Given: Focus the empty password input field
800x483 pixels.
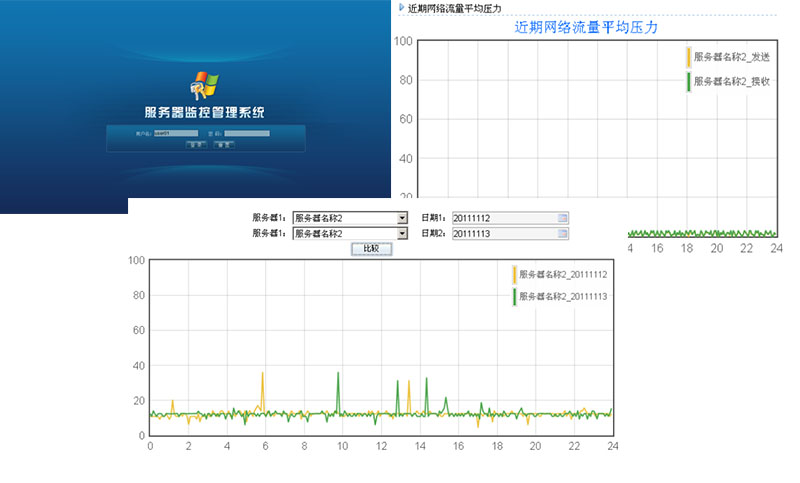Looking at the screenshot, I should click(247, 133).
